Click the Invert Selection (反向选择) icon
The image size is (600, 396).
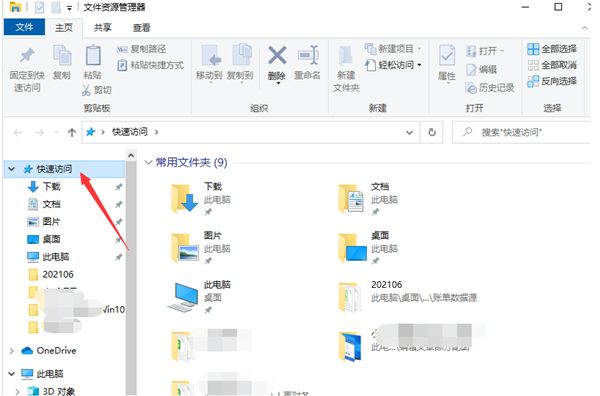533,81
